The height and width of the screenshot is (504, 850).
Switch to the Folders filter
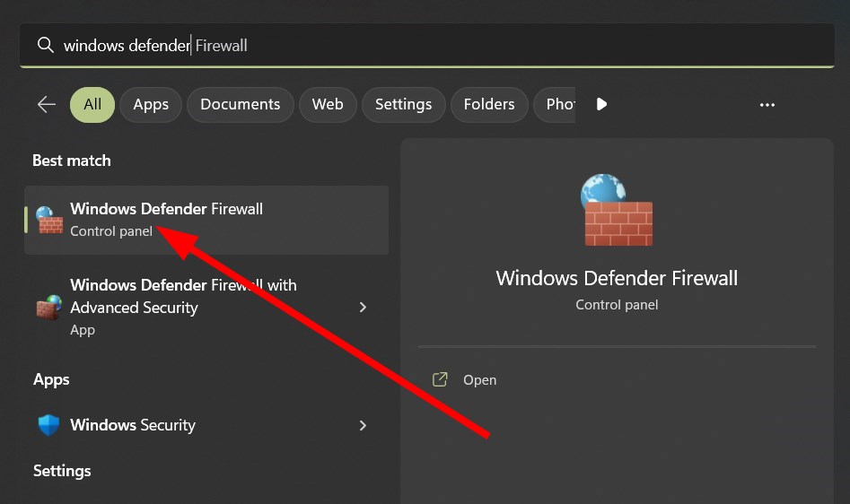[x=489, y=105]
